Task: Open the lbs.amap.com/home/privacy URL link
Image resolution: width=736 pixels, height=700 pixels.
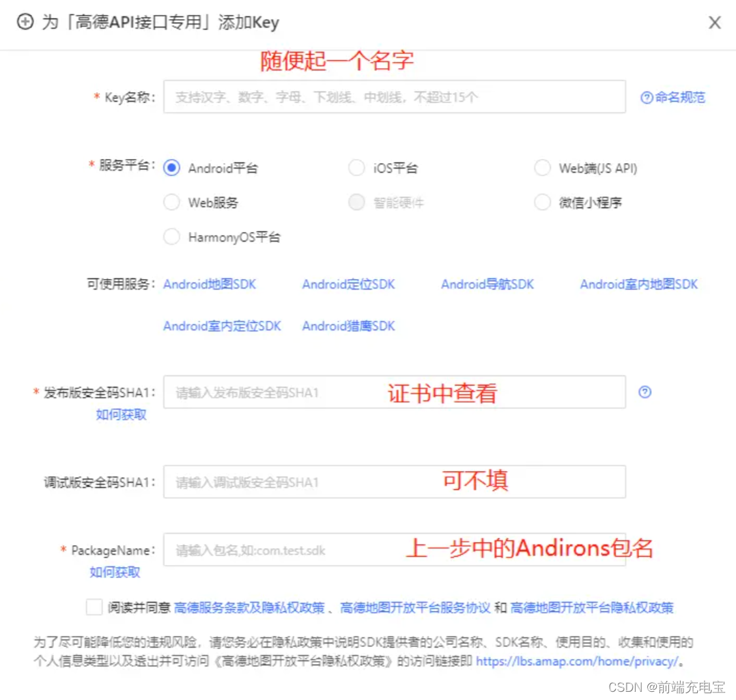Action: click(578, 661)
